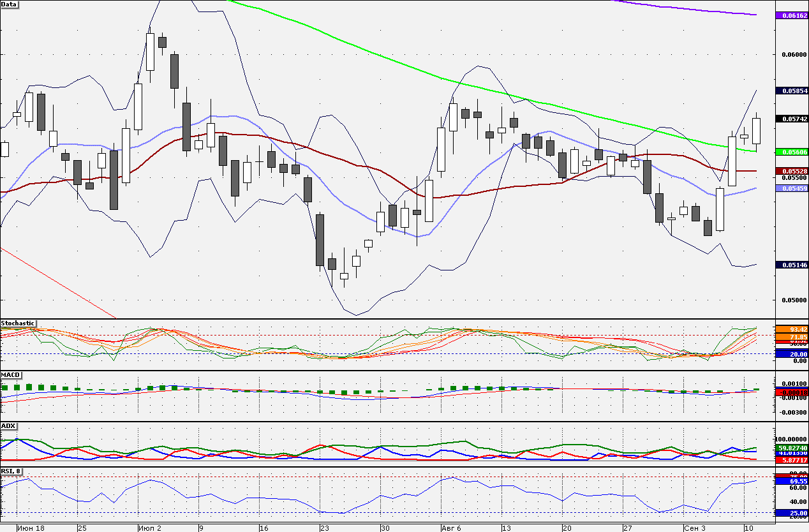The height and width of the screenshot is (532, 809).
Task: Click the 100.00000 ADX axis value
Action: pyautogui.click(x=791, y=439)
